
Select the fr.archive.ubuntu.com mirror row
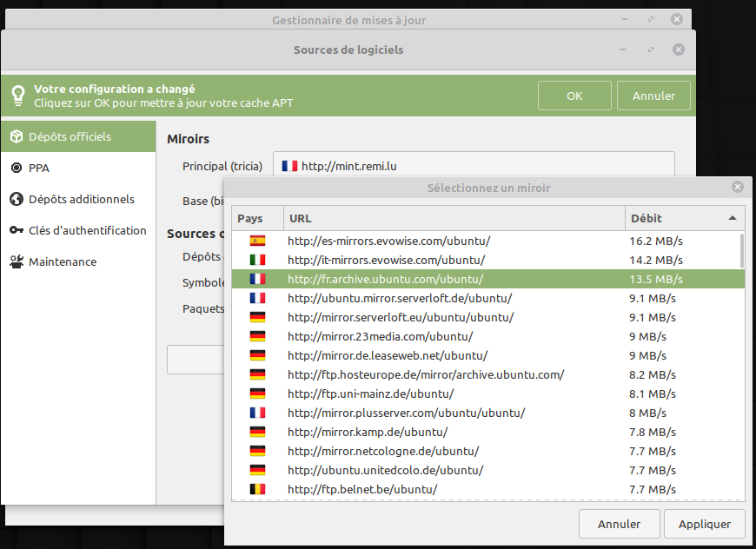point(391,279)
